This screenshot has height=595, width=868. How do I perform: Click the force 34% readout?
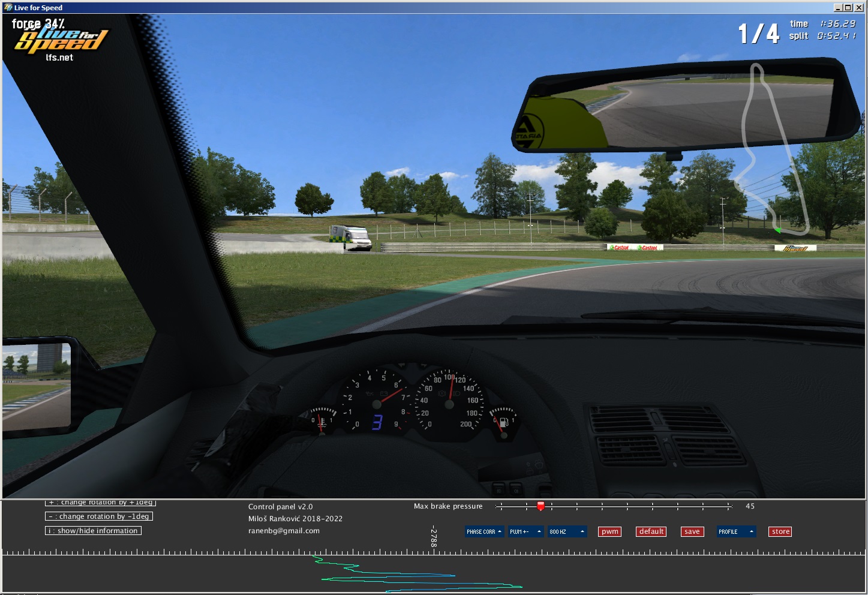(38, 24)
